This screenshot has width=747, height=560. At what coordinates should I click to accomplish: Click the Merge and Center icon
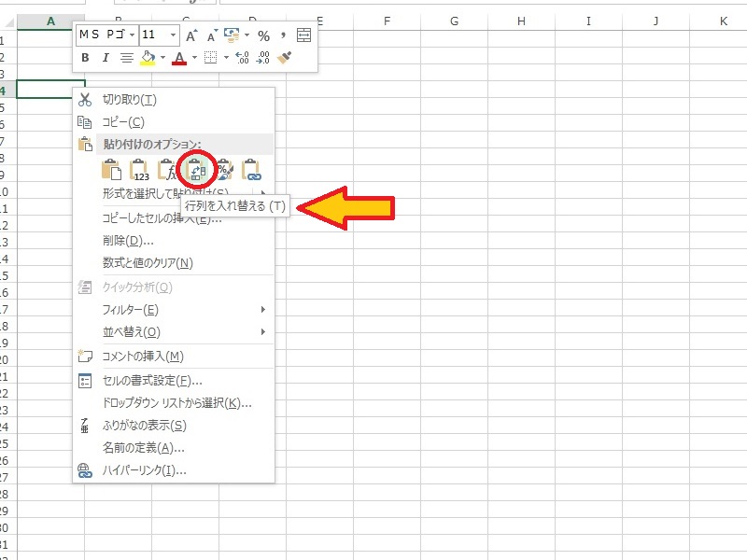(303, 35)
